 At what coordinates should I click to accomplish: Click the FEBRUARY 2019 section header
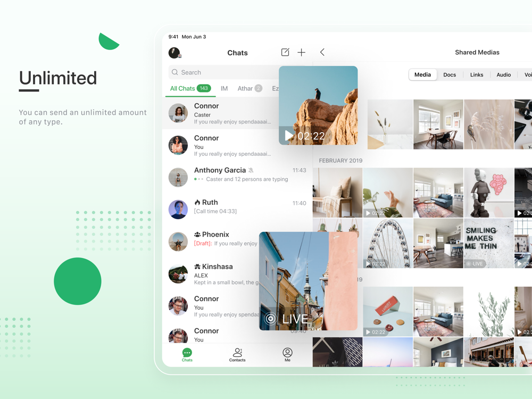(340, 161)
